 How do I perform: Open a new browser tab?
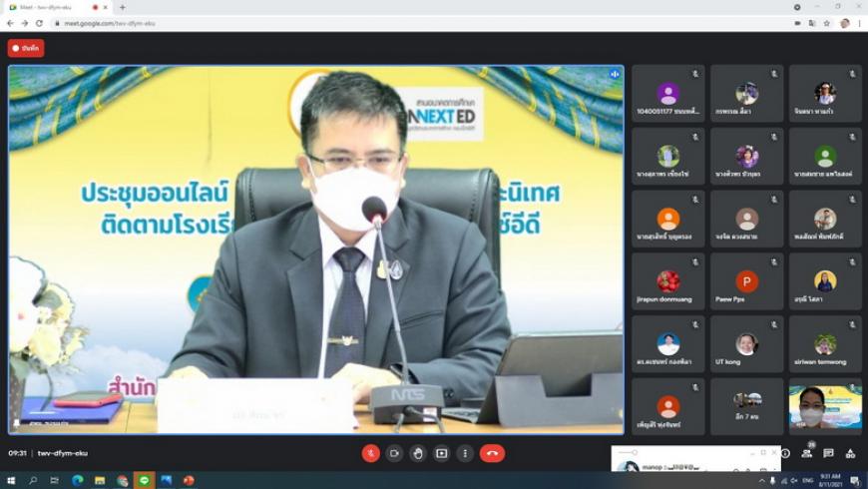(123, 7)
